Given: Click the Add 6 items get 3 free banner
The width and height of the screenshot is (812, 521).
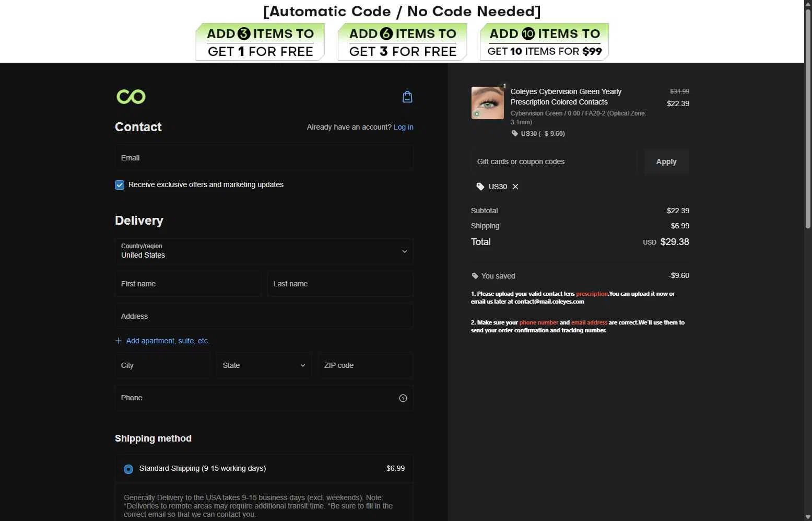Looking at the screenshot, I should click(x=402, y=42).
